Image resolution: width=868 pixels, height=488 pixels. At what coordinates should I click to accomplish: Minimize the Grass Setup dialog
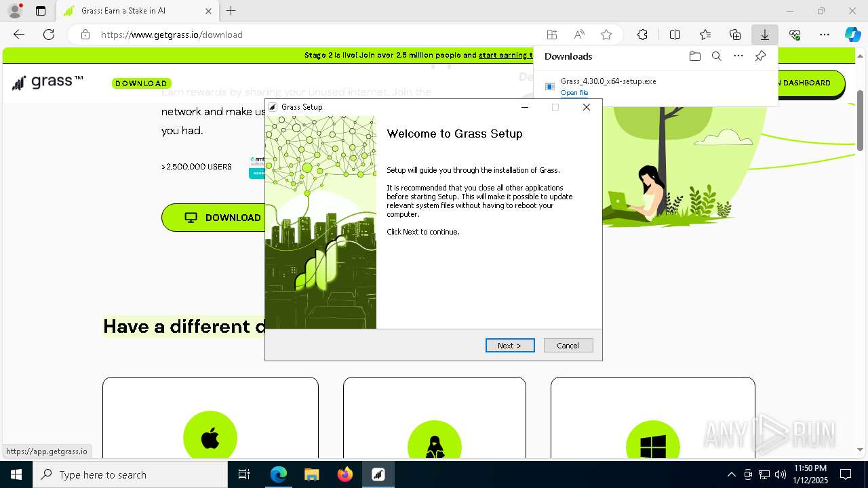[x=524, y=107]
